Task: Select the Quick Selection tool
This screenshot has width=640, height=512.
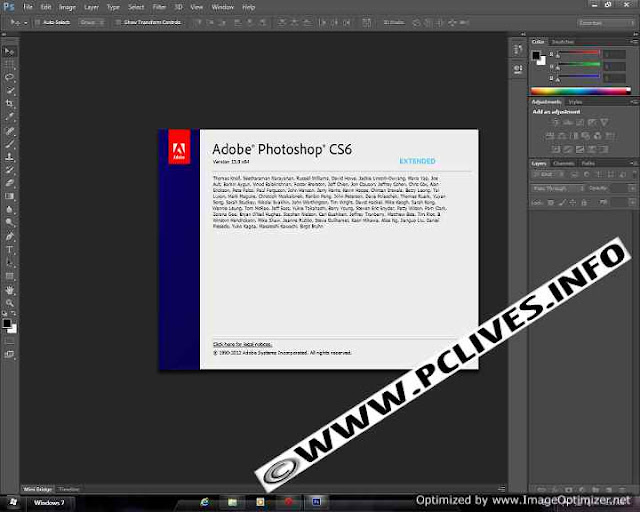Action: click(x=9, y=91)
